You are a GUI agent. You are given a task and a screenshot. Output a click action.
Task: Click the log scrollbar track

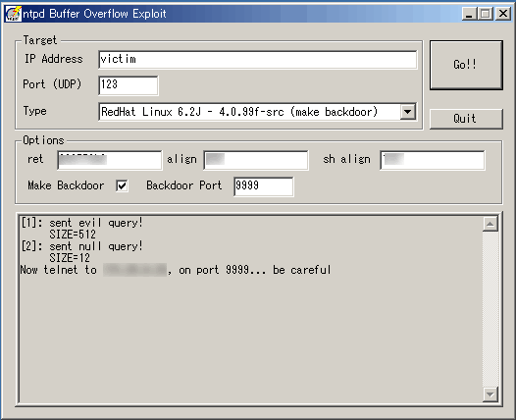point(490,309)
